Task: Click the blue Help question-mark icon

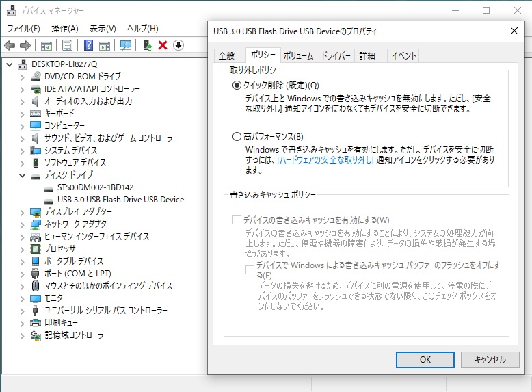Action: (x=89, y=45)
